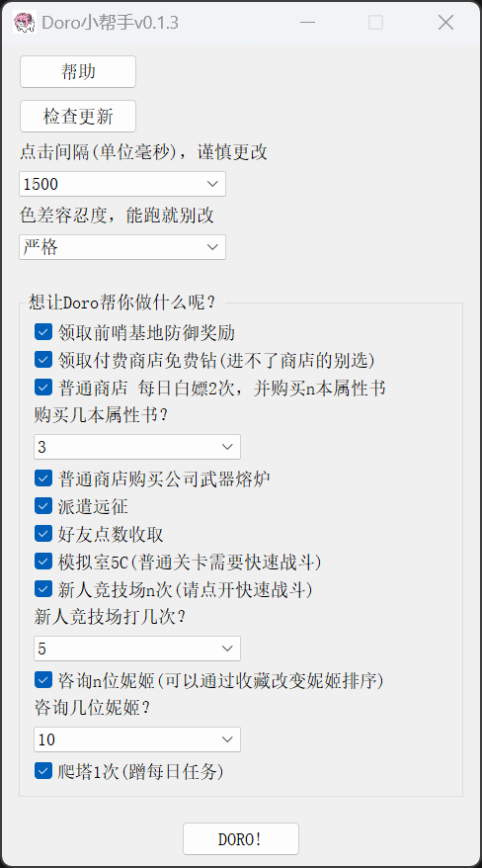Image resolution: width=482 pixels, height=868 pixels.
Task: Expand the 购买几本属性书 dropdown showing 3
Action: (x=137, y=447)
